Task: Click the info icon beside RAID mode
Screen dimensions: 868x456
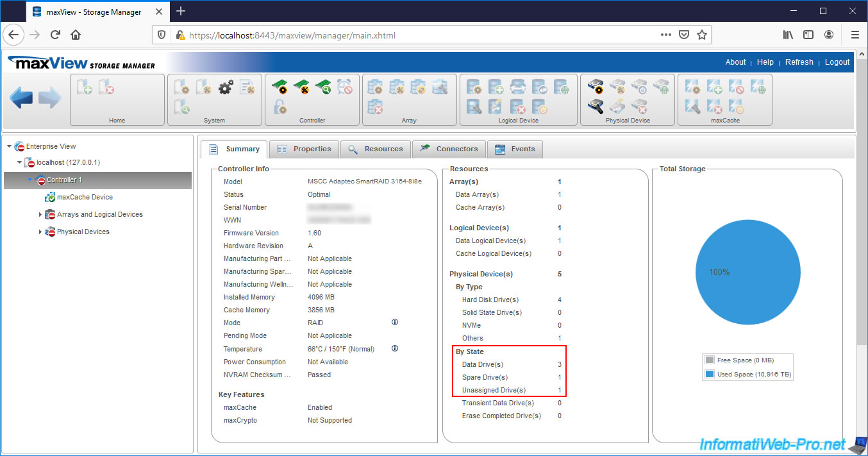Action: (x=395, y=323)
